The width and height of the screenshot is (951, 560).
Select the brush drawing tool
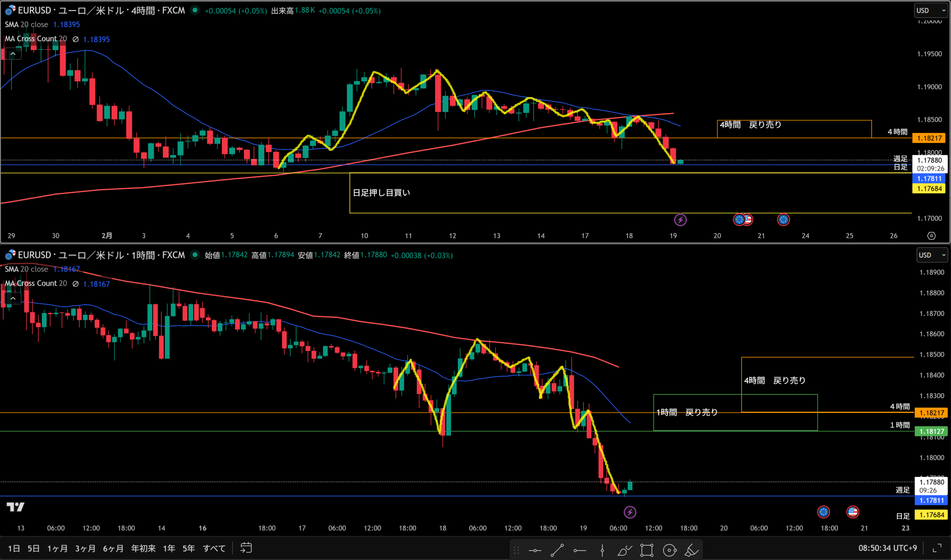click(x=624, y=551)
